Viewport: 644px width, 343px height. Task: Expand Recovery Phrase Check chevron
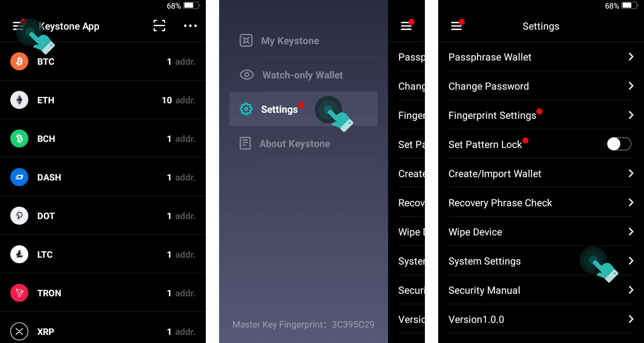click(x=631, y=202)
